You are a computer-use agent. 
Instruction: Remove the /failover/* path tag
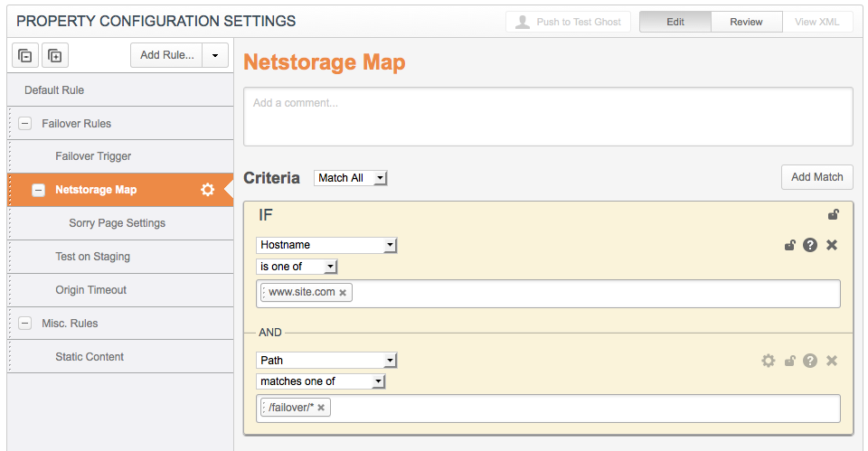click(320, 409)
